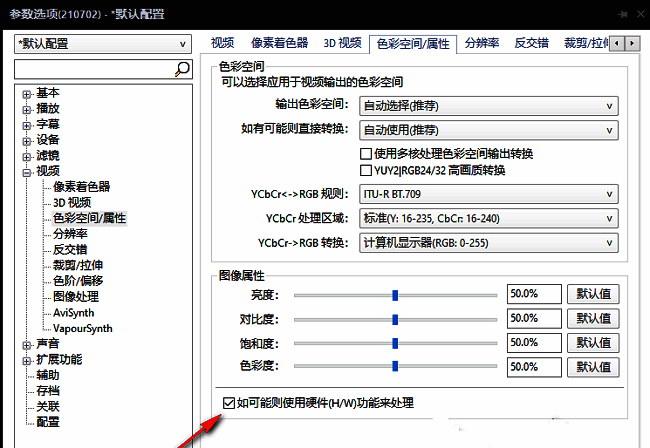Open YCbCr<->RGB 规则 dropdown

489,193
